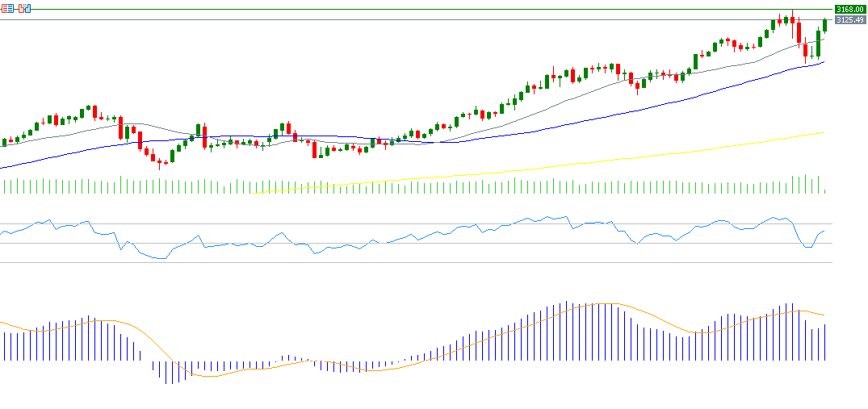Click the separator line below the RSI panel
This screenshot has width=868, height=409.
pos(404,262)
